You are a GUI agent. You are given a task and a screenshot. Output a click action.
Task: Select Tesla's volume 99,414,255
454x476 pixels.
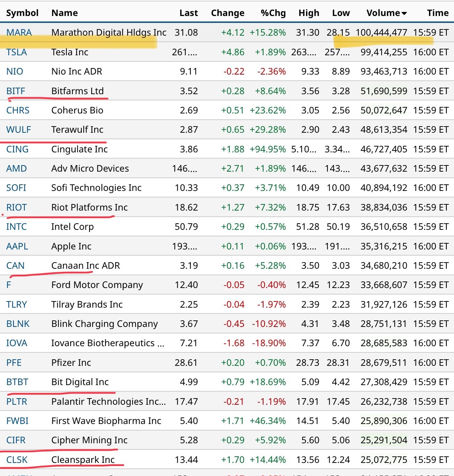[x=384, y=52]
